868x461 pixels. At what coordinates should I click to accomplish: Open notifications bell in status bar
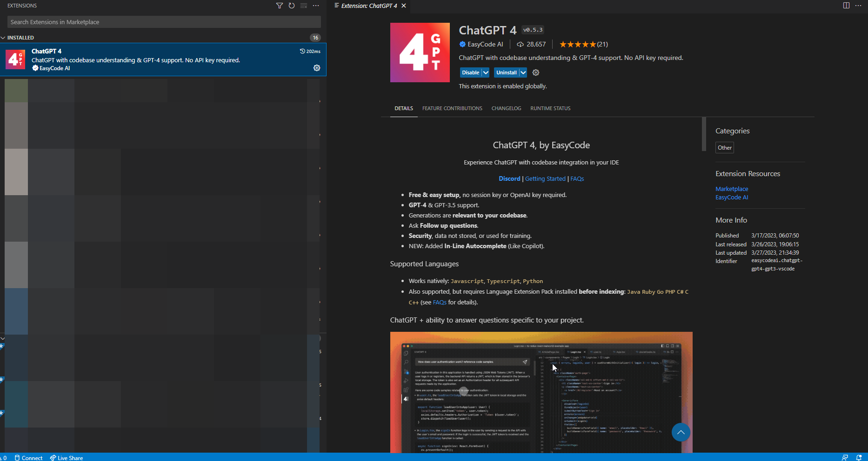pos(859,457)
